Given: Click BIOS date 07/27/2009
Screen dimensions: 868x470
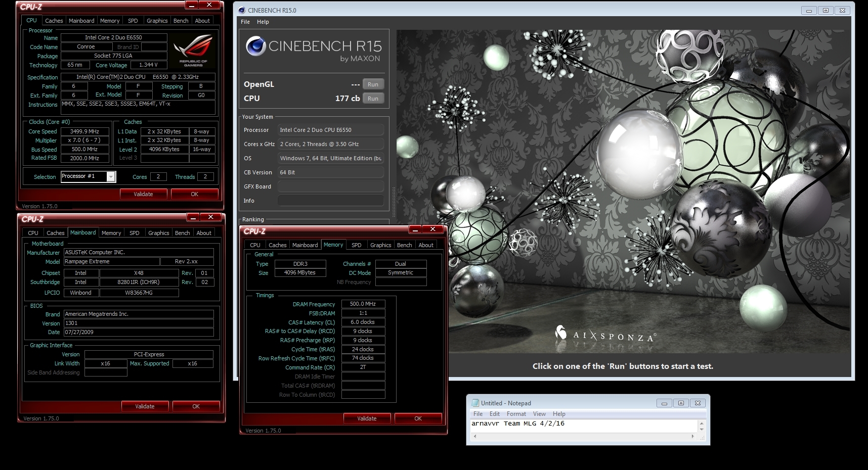Looking at the screenshot, I should pos(138,332).
